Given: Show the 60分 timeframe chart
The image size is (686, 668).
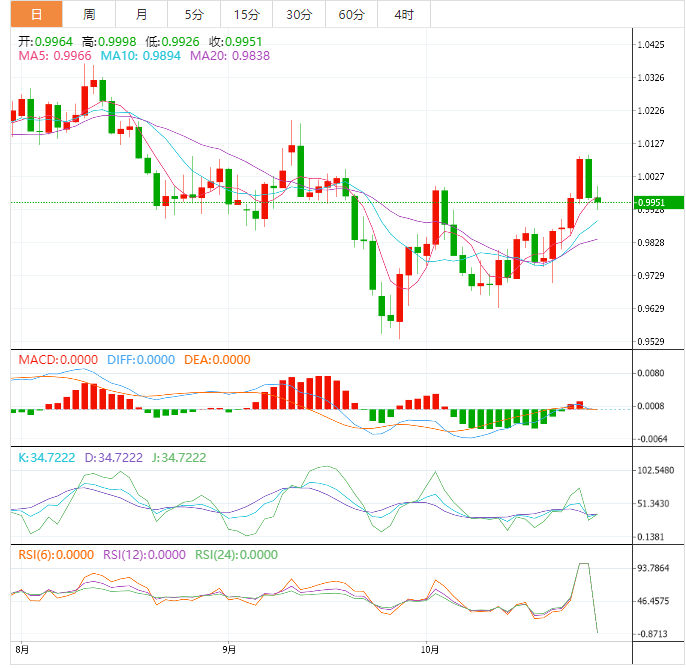Looking at the screenshot, I should coord(351,14).
